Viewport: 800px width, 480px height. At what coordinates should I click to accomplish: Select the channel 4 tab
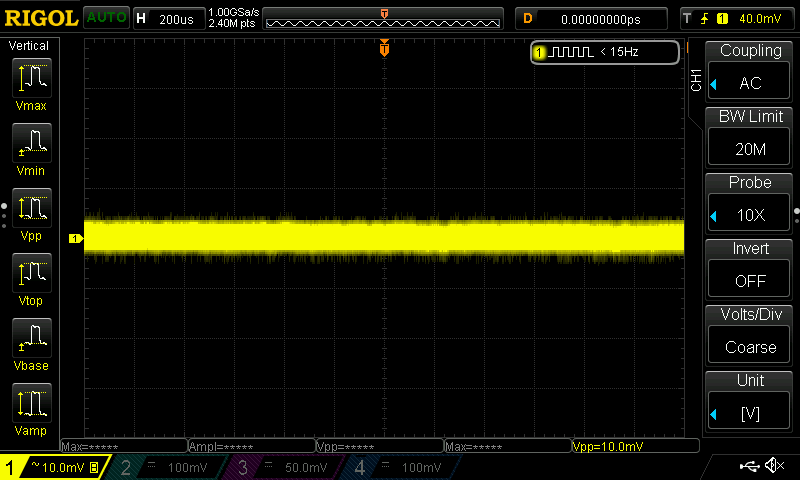click(403, 467)
